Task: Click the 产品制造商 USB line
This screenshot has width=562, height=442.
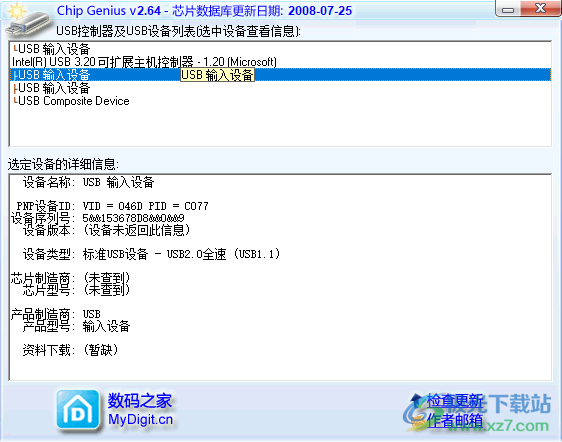Action: pyautogui.click(x=56, y=314)
